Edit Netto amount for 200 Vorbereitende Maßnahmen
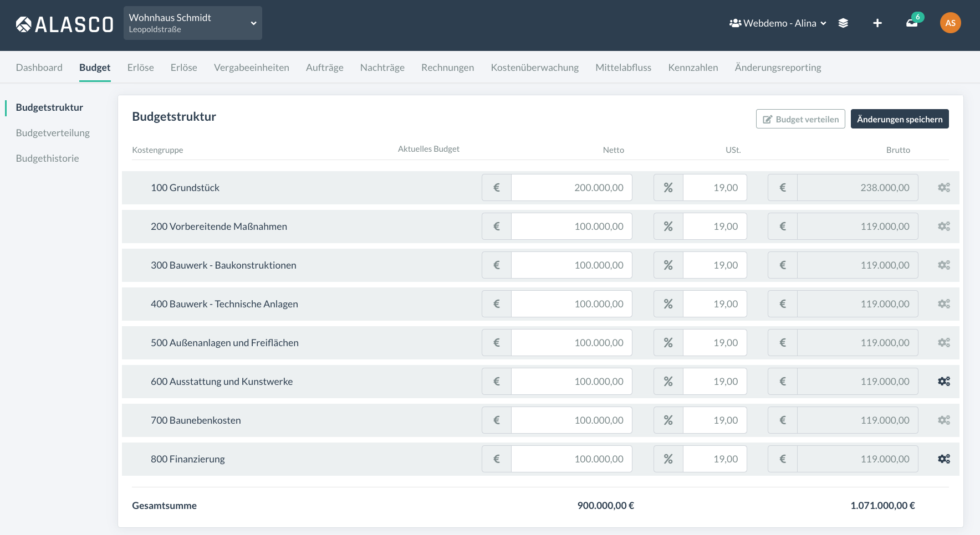The height and width of the screenshot is (535, 980). click(571, 227)
